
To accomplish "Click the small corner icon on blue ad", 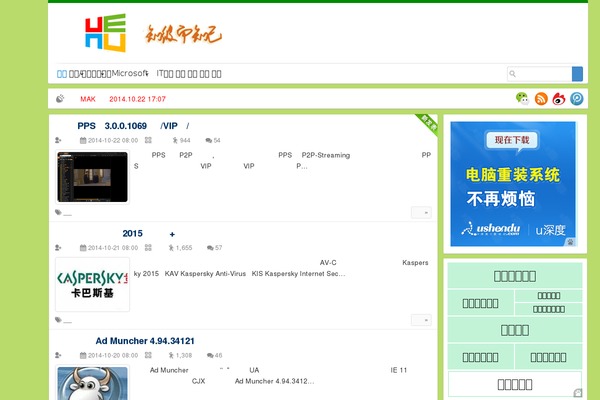I will [570, 242].
